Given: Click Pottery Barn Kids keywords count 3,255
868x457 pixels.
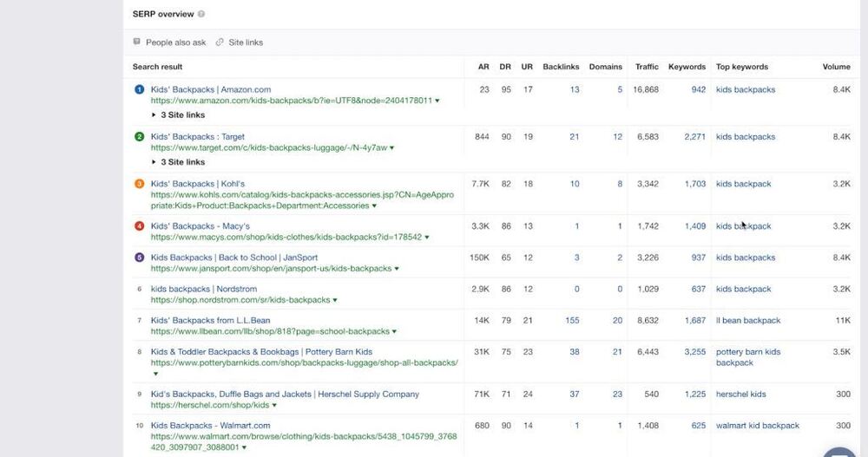Looking at the screenshot, I should pyautogui.click(x=694, y=351).
